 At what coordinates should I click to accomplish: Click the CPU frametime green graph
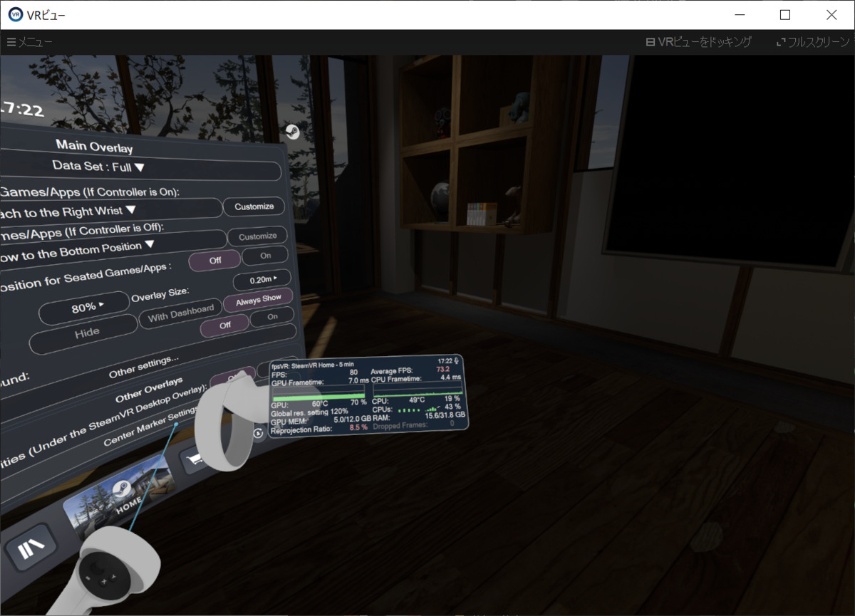[x=418, y=389]
